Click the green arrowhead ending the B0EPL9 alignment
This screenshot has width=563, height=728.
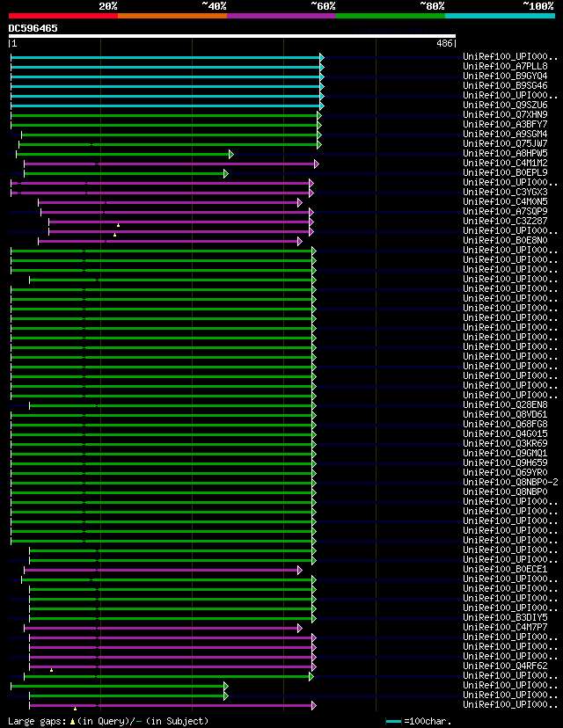226,173
